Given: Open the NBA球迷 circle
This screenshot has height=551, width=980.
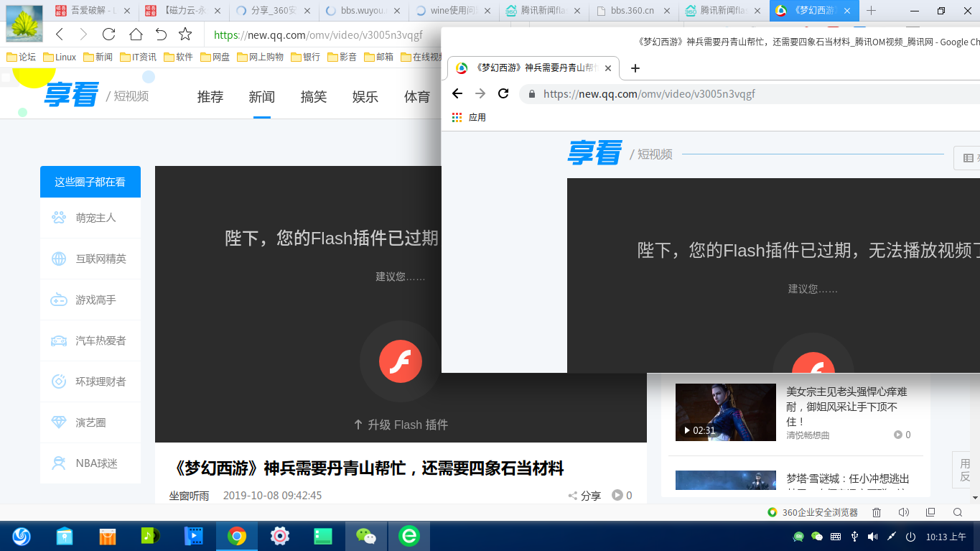Looking at the screenshot, I should point(90,463).
